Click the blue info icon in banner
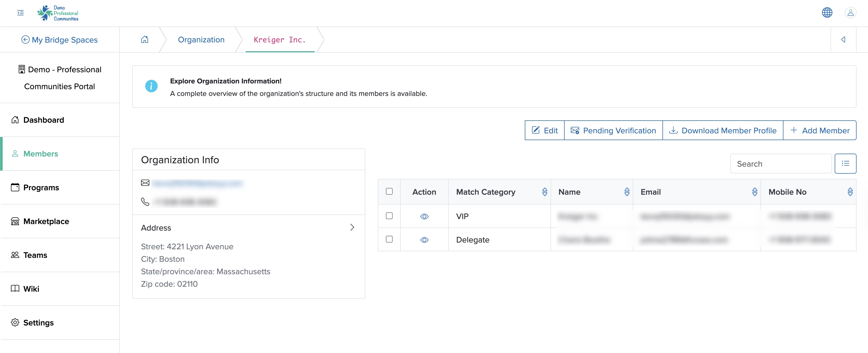This screenshot has height=353, width=868. coord(151,87)
